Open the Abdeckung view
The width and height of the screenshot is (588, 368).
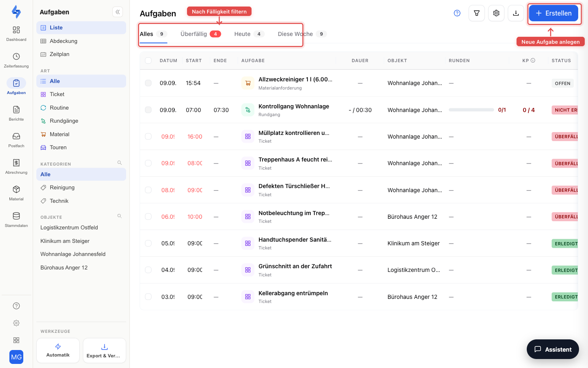pos(81,41)
